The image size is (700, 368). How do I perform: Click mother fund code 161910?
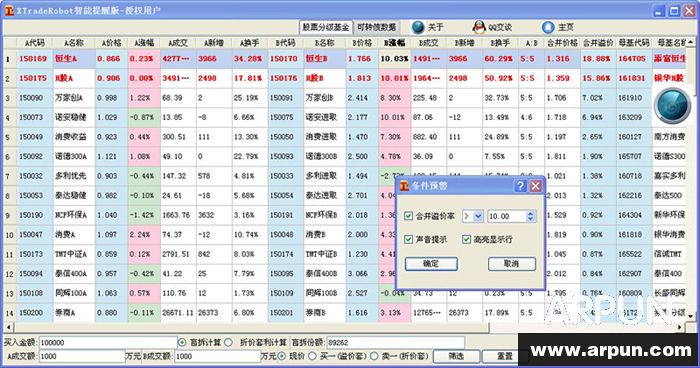click(x=630, y=97)
